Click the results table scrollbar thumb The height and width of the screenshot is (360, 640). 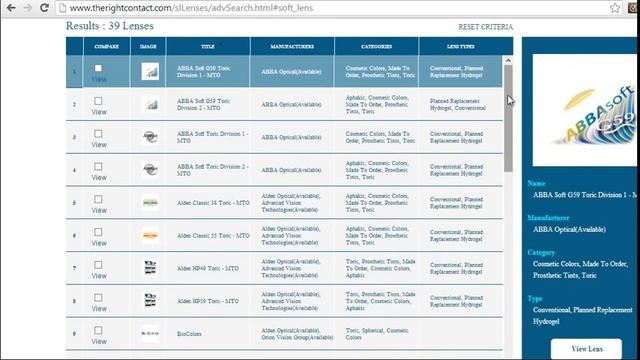tap(508, 118)
